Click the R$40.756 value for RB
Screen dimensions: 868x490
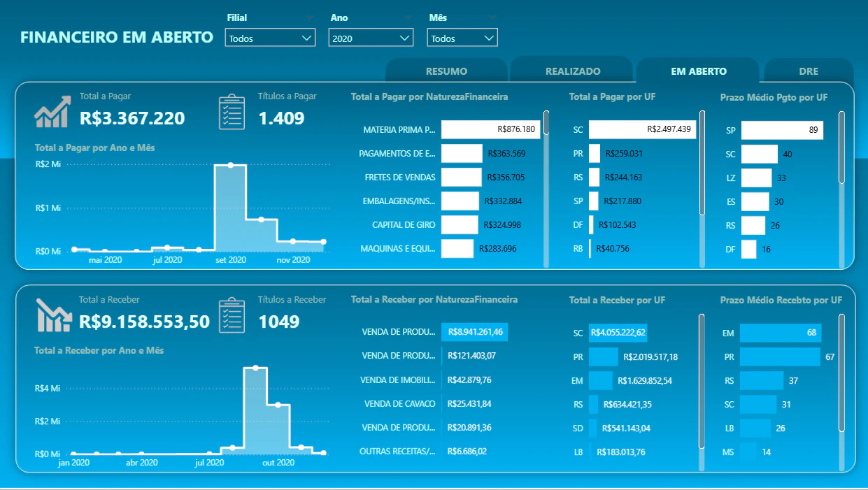point(613,248)
